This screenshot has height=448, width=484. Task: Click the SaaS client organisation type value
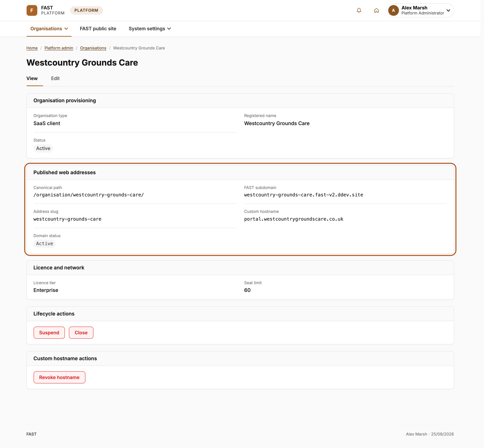47,123
